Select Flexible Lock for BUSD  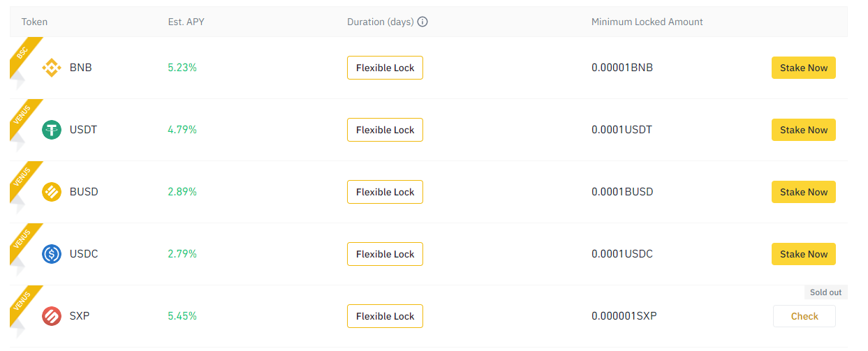tap(385, 192)
